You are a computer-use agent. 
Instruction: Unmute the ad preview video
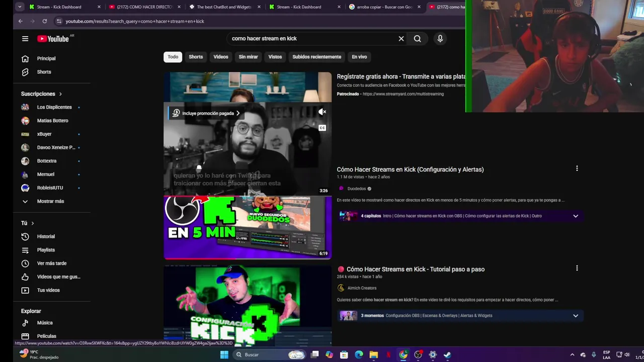322,112
